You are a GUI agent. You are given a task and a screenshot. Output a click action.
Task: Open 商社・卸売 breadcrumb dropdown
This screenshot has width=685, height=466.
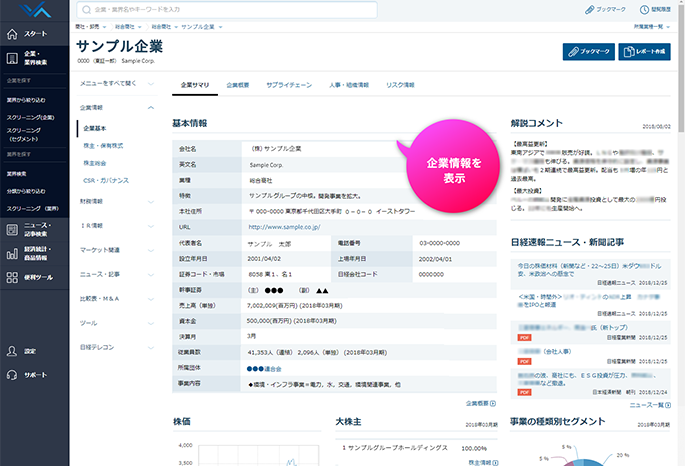(104, 27)
